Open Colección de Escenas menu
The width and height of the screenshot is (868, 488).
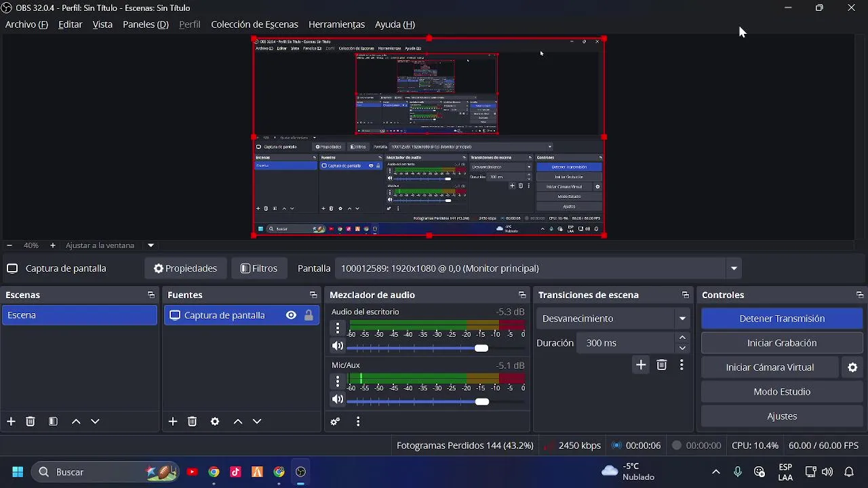254,24
